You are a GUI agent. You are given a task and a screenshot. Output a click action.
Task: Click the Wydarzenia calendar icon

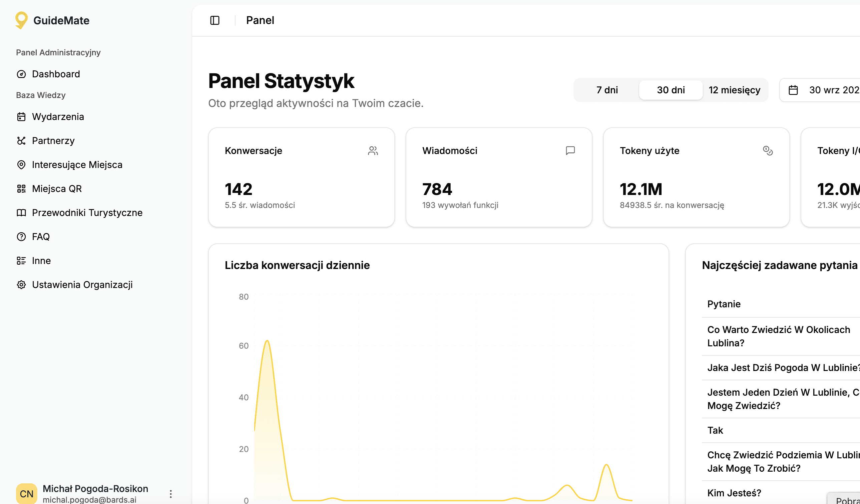pyautogui.click(x=21, y=117)
